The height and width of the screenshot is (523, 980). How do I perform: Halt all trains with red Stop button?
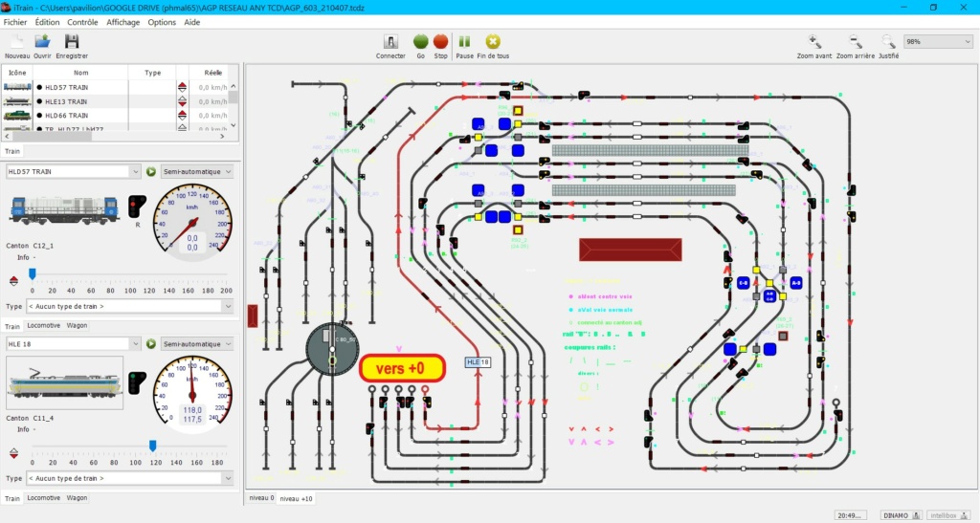click(440, 42)
